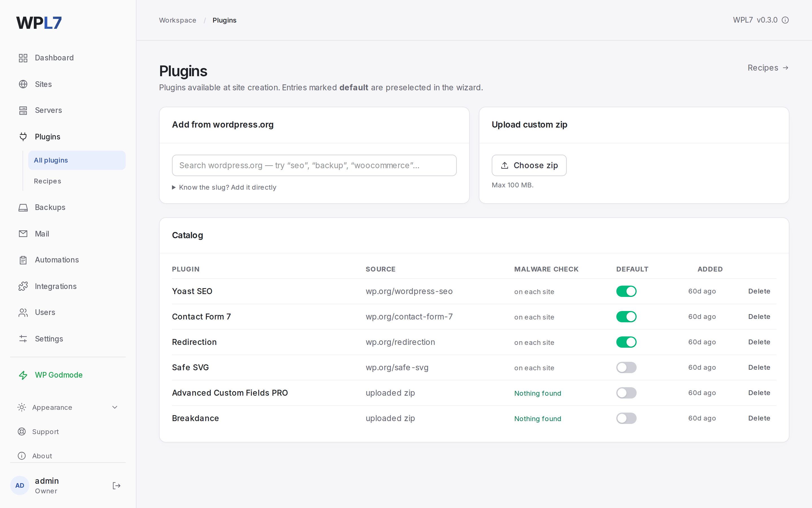Delete Safe SVG entry
Viewport: 812px width, 508px height.
click(x=759, y=367)
